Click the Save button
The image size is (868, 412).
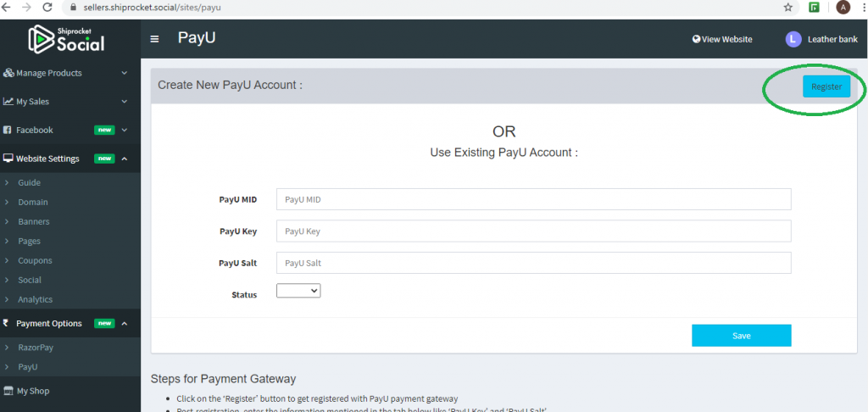pos(741,336)
